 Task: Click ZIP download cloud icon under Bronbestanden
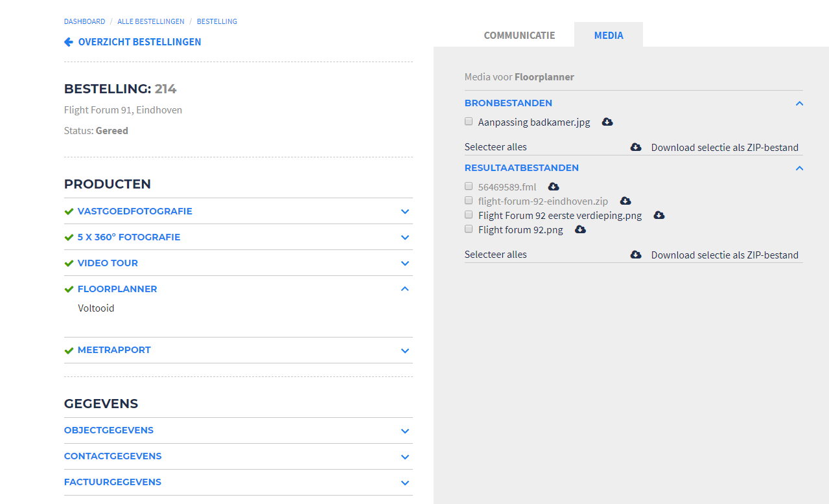[x=636, y=147]
